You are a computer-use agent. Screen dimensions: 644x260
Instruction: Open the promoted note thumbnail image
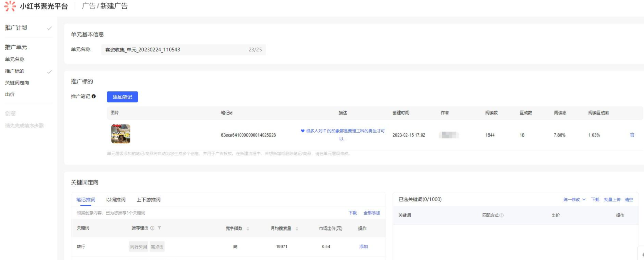(x=121, y=134)
